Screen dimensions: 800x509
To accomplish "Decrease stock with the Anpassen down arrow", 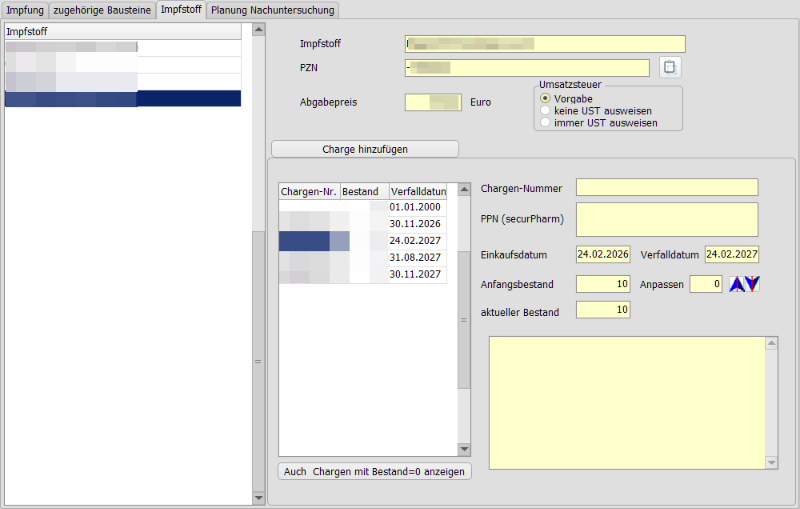I will pos(752,284).
